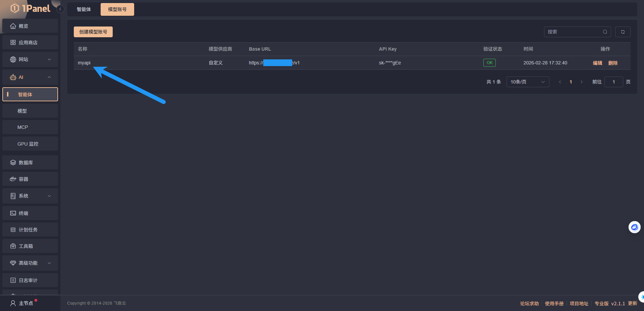The image size is (644, 311).
Task: Open the 10条/页 page size dropdown
Action: [527, 82]
